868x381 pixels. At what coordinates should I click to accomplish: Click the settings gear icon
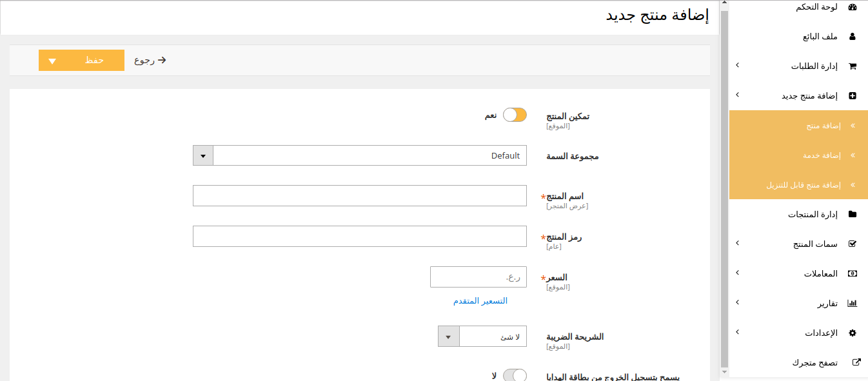pyautogui.click(x=852, y=333)
